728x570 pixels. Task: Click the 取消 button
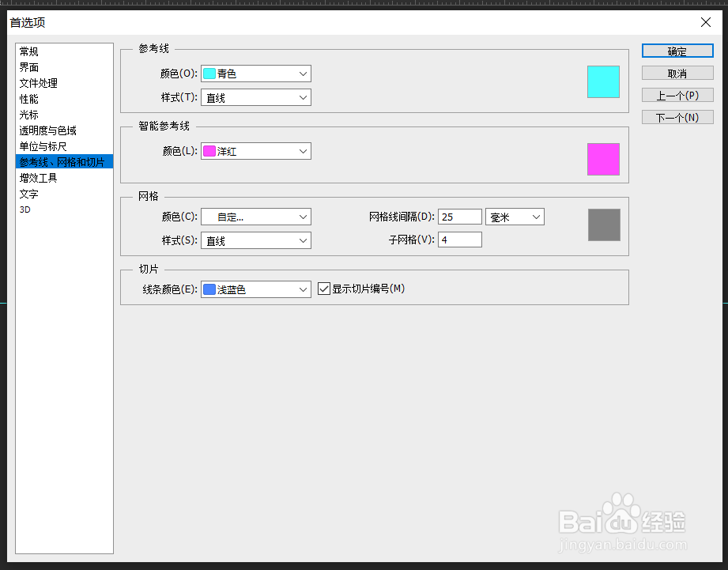coord(677,73)
